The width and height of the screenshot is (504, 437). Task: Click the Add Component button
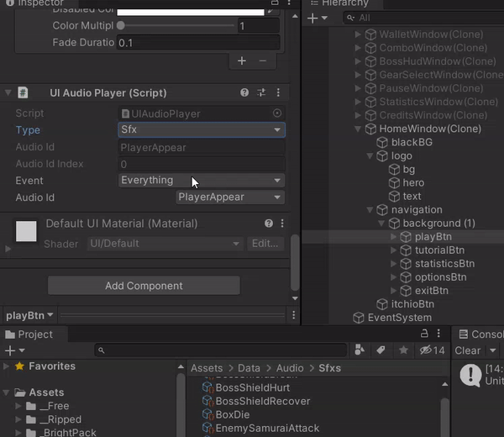coord(144,286)
